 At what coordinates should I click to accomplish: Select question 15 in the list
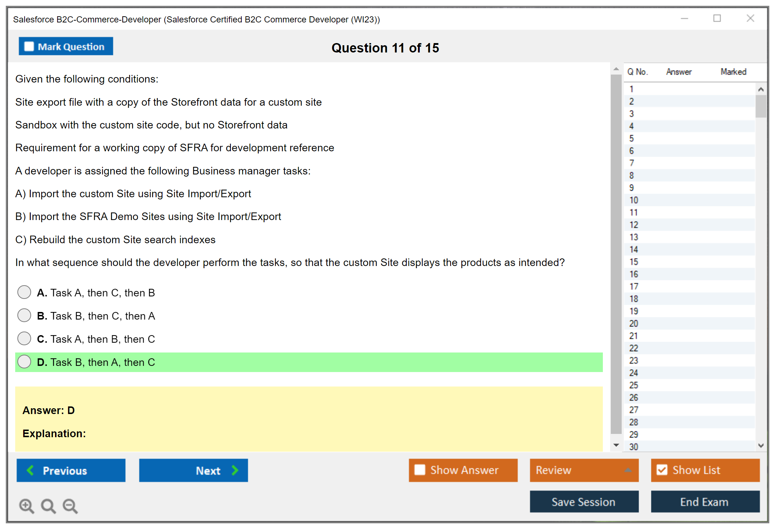pos(634,262)
